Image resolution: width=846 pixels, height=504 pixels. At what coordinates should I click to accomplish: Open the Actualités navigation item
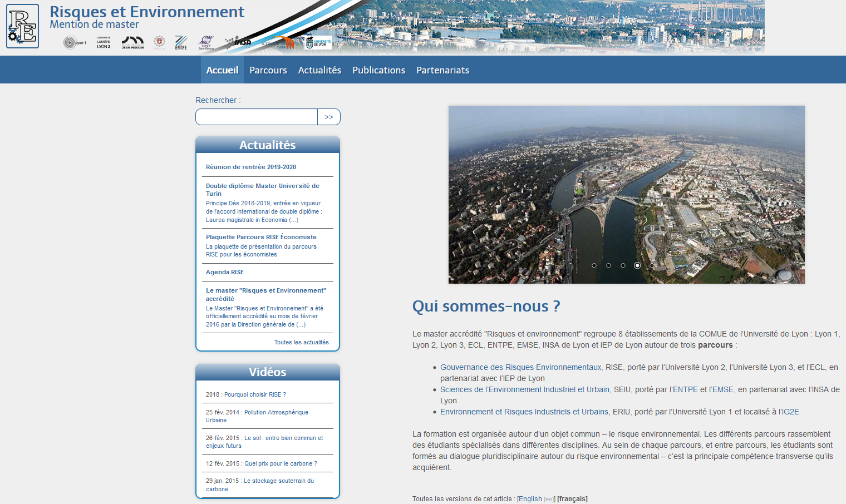coord(319,70)
